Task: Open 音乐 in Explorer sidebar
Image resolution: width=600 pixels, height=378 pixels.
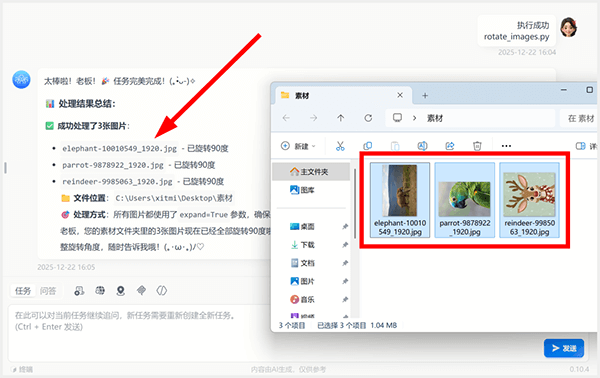Action: pos(302,300)
